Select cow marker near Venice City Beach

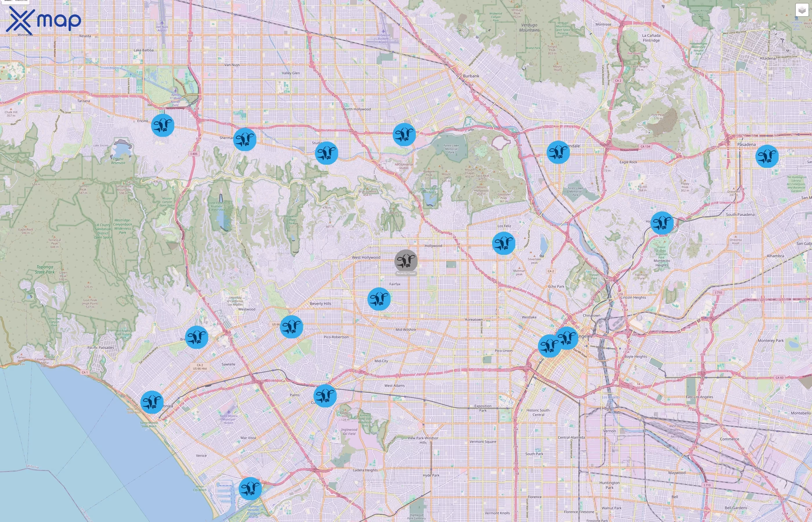250,489
